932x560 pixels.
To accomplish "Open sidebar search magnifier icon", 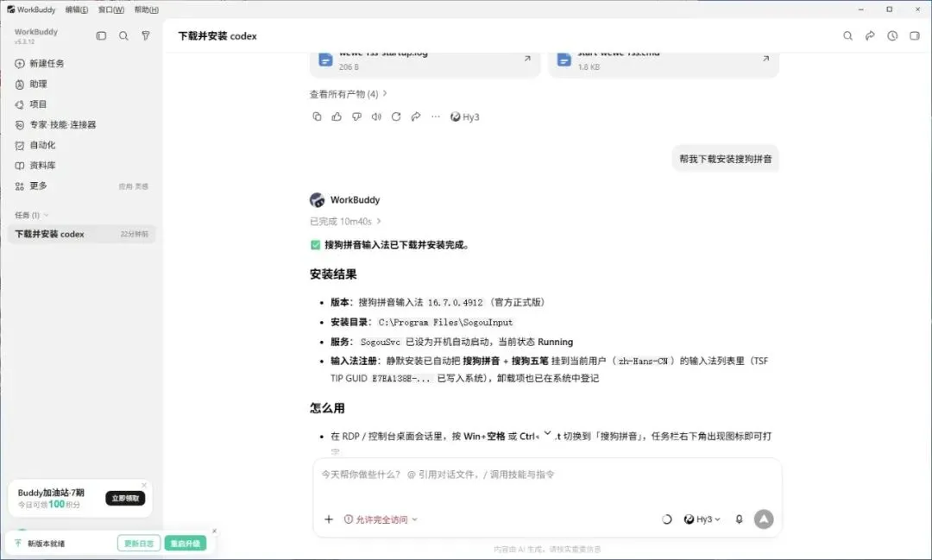I will pos(123,35).
